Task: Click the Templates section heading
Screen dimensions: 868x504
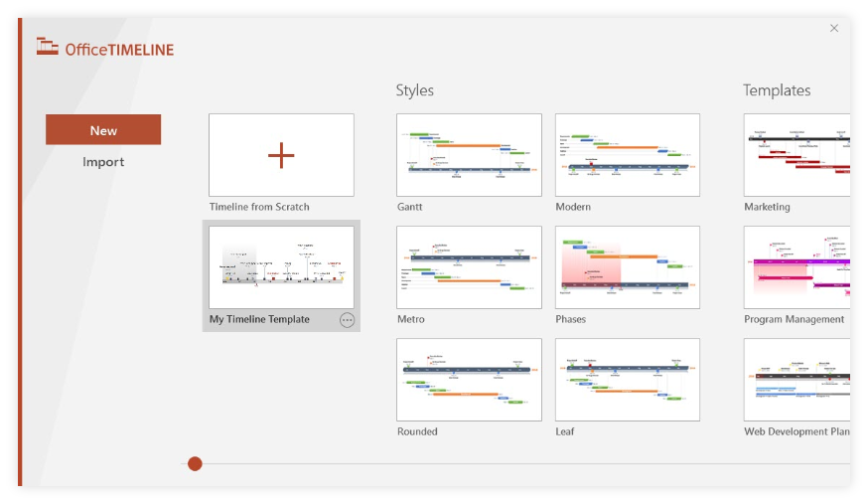Action: 777,90
